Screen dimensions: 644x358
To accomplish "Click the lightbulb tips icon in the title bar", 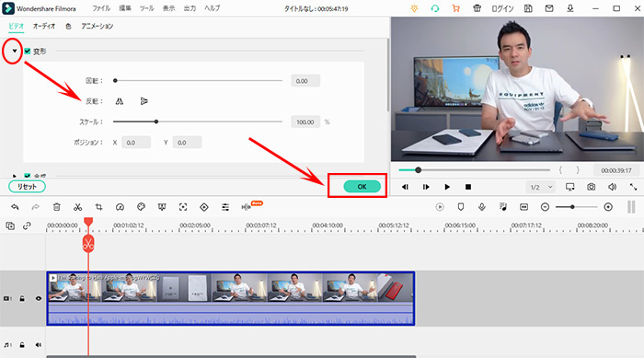I will 414,8.
